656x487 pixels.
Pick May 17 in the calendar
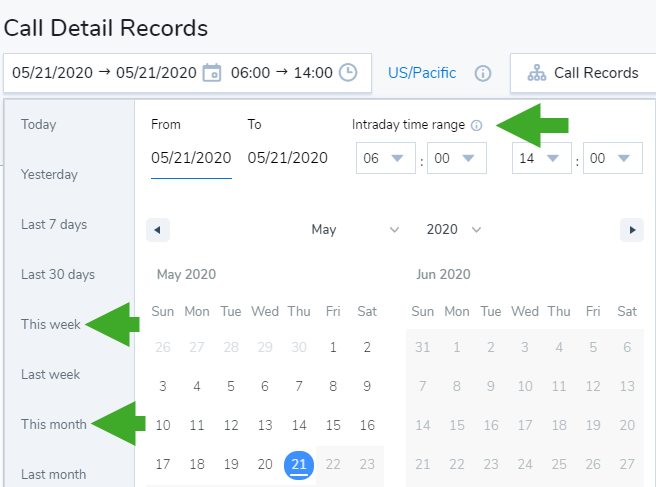point(163,464)
